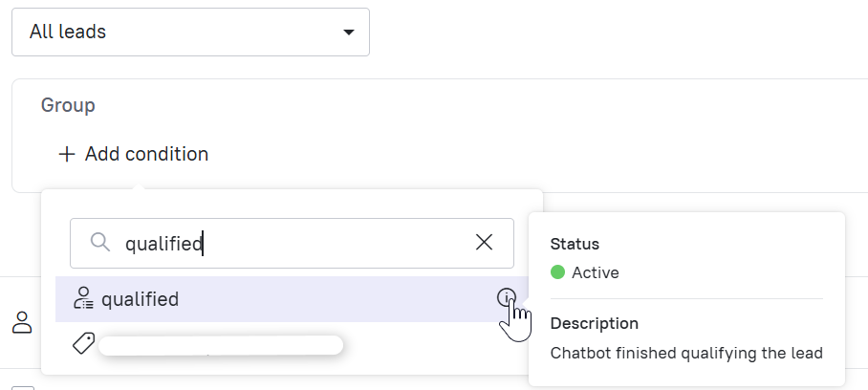This screenshot has height=390, width=868.
Task: Click the Status heading in the tooltip
Action: [x=575, y=244]
